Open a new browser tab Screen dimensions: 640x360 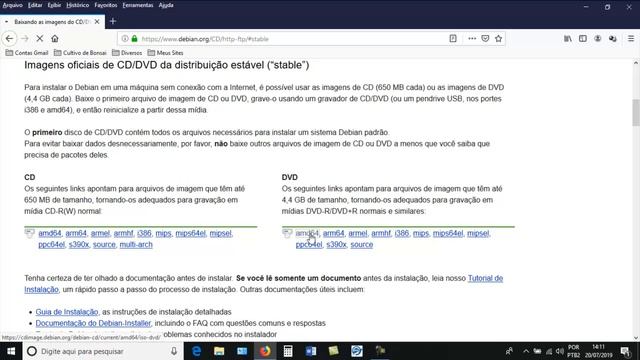click(113, 21)
